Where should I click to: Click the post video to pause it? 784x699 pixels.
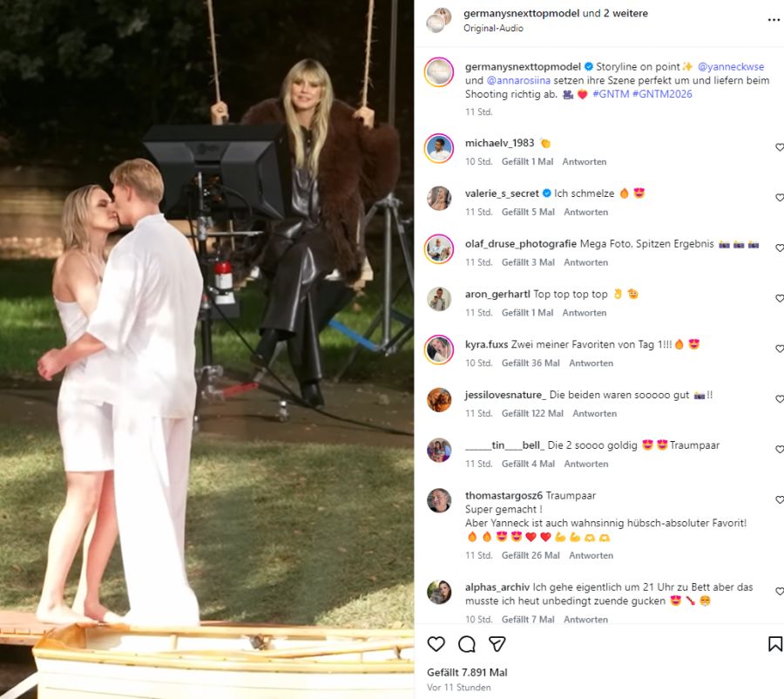tap(209, 349)
